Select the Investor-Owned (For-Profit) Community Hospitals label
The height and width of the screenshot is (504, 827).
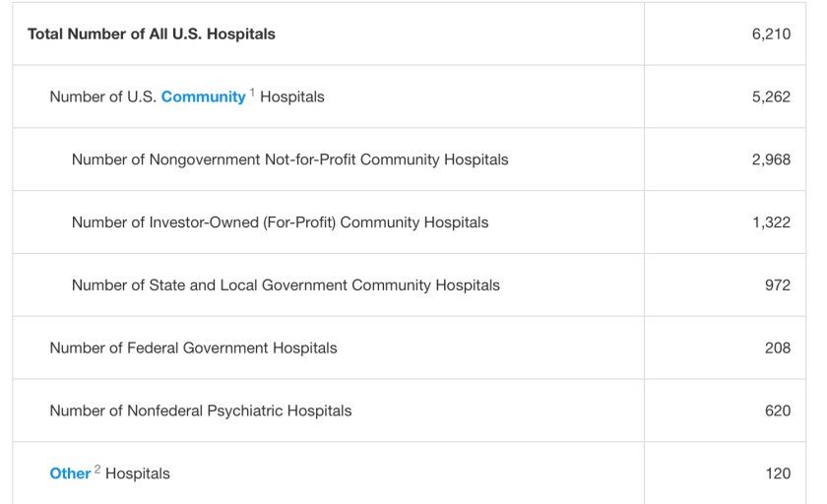pyautogui.click(x=280, y=222)
